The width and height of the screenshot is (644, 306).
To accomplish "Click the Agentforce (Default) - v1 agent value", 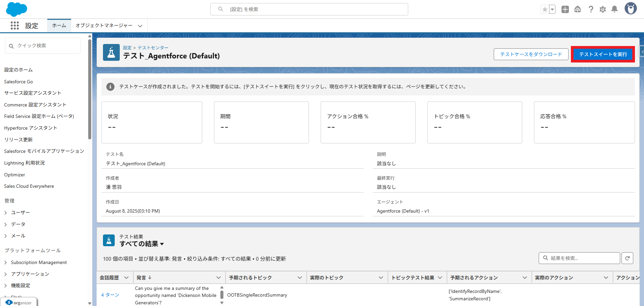I will tap(403, 211).
